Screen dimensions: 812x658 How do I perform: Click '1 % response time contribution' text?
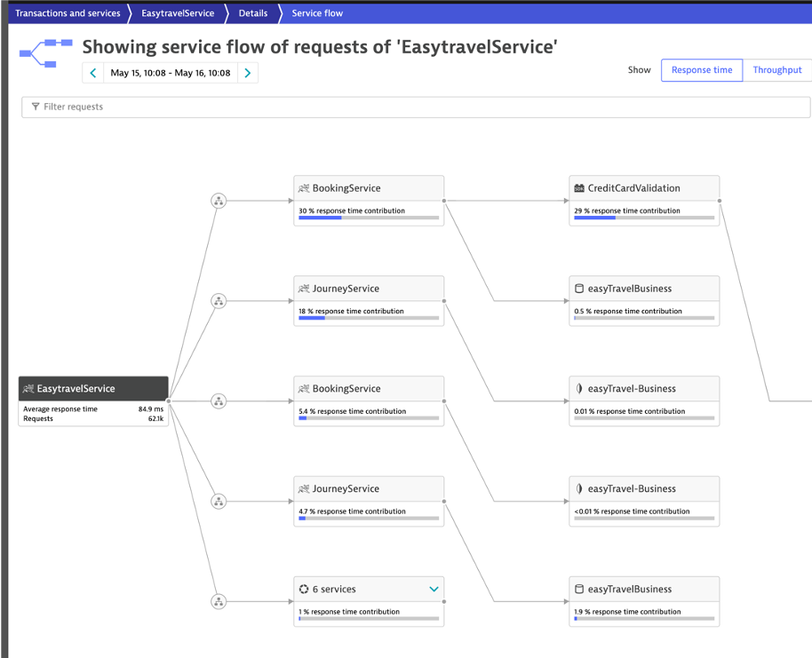coord(349,612)
